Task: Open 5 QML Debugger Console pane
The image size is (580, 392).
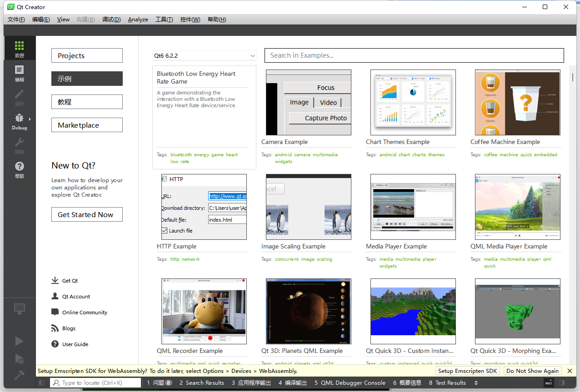Action: 350,383
